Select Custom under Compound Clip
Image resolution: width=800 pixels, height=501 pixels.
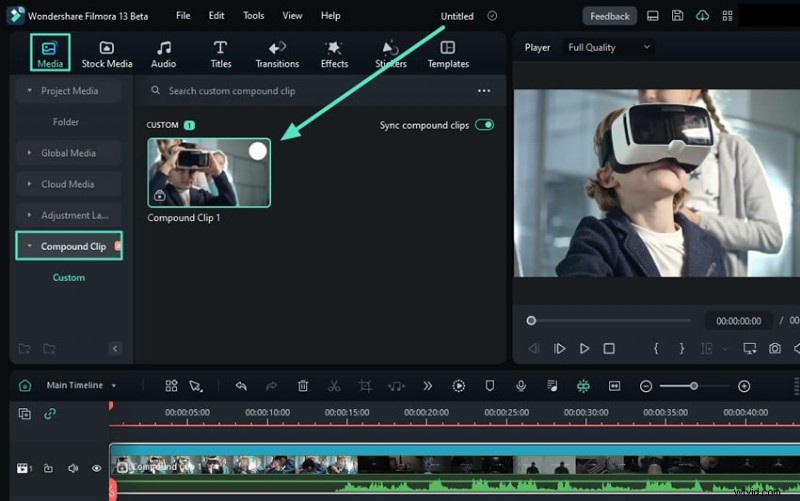coord(68,278)
